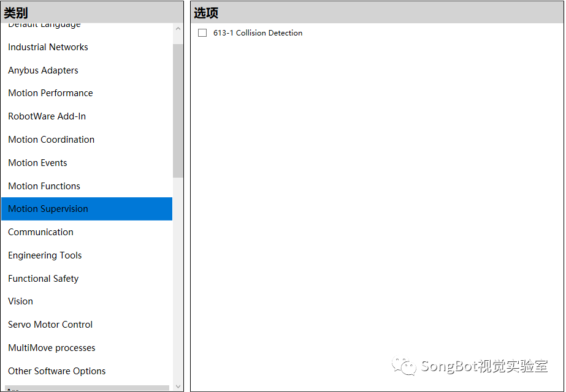Enable the 613-1 Collision Detection checkbox

tap(202, 33)
